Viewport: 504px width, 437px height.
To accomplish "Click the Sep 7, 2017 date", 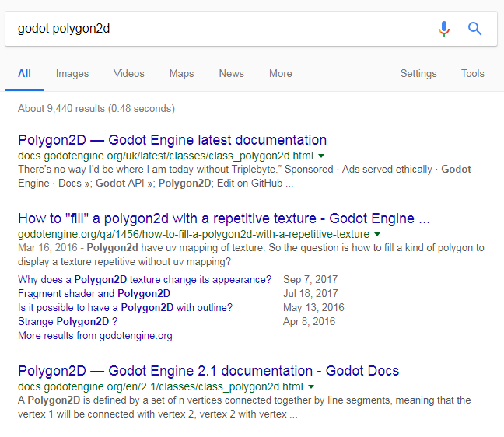I will pos(310,280).
